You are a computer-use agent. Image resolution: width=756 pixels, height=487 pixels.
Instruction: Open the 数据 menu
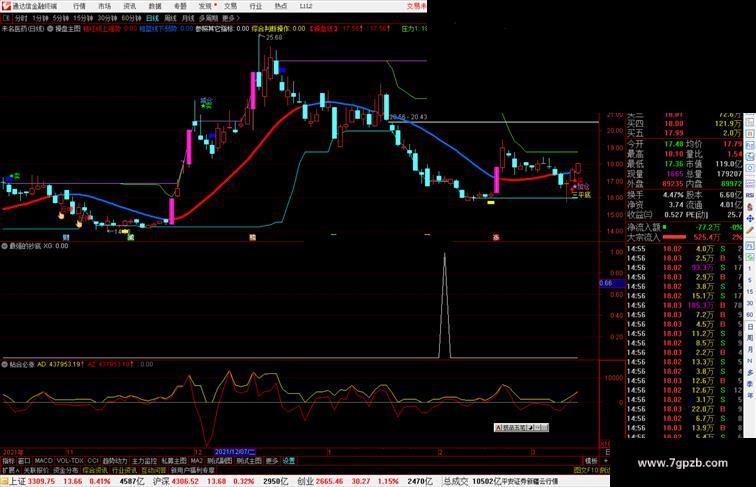155,6
